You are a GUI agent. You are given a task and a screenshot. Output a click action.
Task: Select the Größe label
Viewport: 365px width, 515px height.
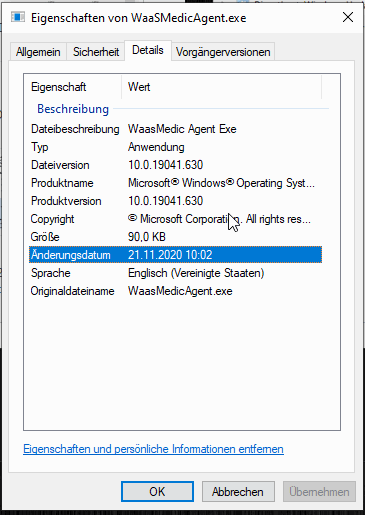(x=45, y=237)
